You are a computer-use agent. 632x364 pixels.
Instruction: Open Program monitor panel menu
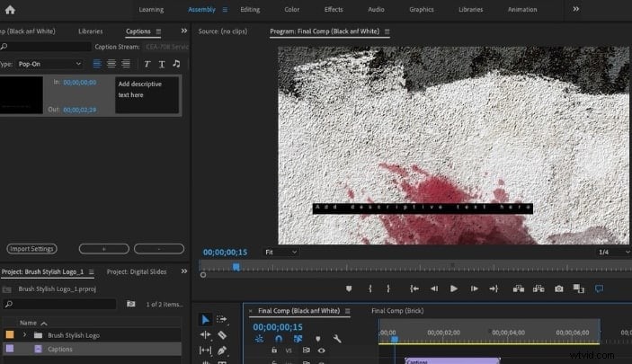coord(387,31)
